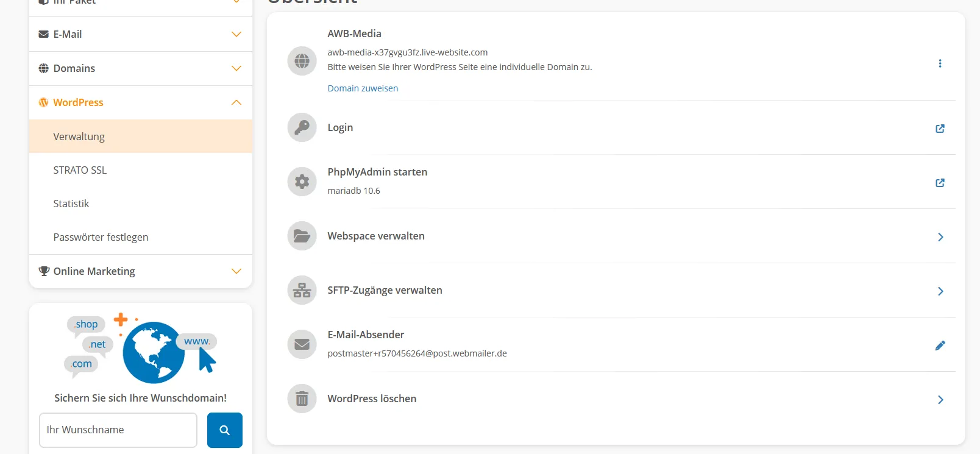Click the postmaster+r570456264@post.webmailer.de address

pyautogui.click(x=417, y=353)
